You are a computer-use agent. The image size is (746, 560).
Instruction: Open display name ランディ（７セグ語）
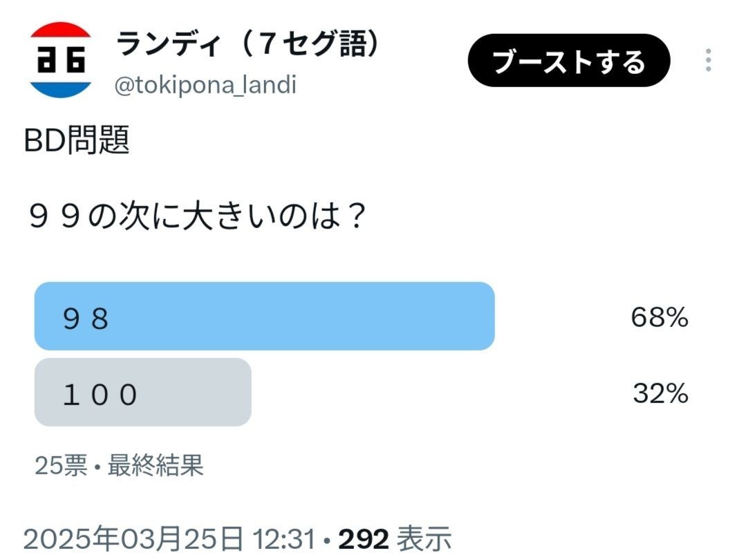248,44
